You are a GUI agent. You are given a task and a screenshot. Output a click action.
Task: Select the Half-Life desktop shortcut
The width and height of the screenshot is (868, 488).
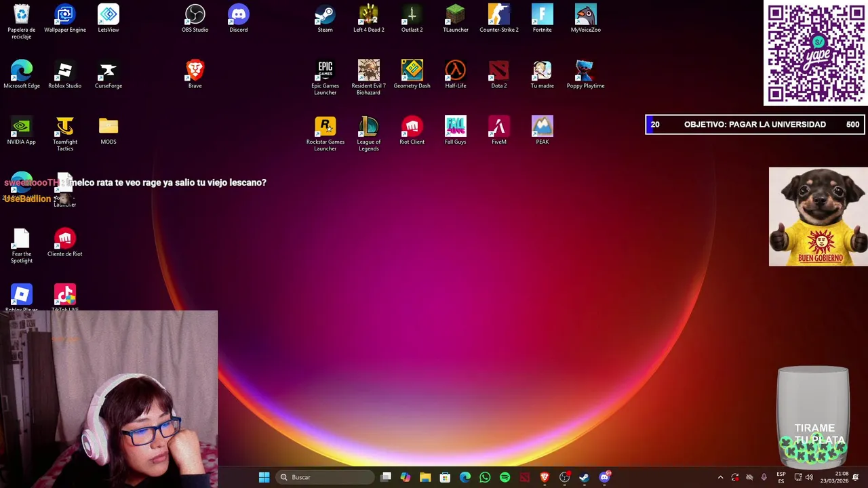456,75
